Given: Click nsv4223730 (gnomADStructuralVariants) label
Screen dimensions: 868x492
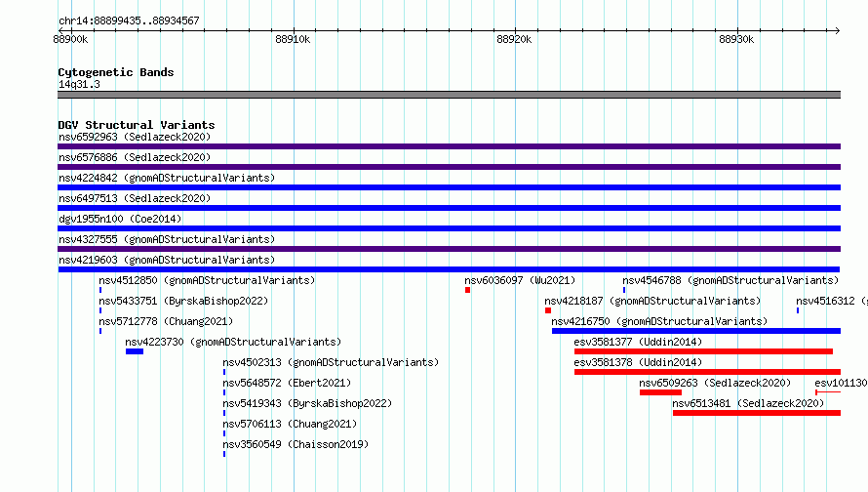Looking at the screenshot, I should [x=233, y=342].
